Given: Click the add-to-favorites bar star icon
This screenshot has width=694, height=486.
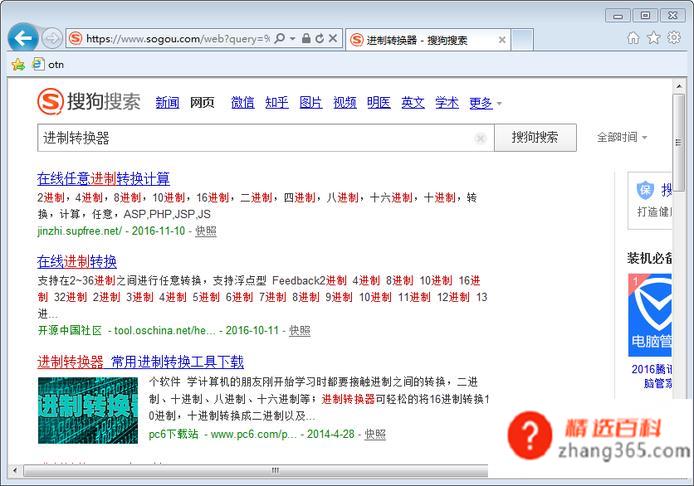Looking at the screenshot, I should (18, 65).
